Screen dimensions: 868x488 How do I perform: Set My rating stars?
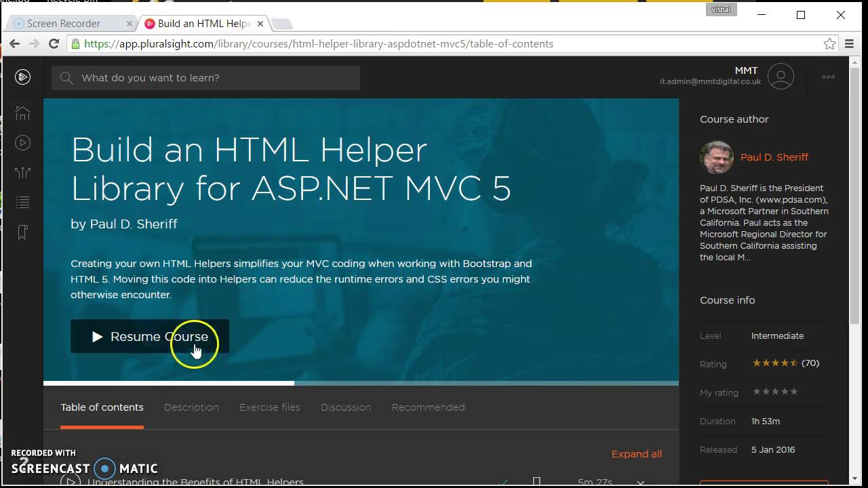click(x=775, y=392)
